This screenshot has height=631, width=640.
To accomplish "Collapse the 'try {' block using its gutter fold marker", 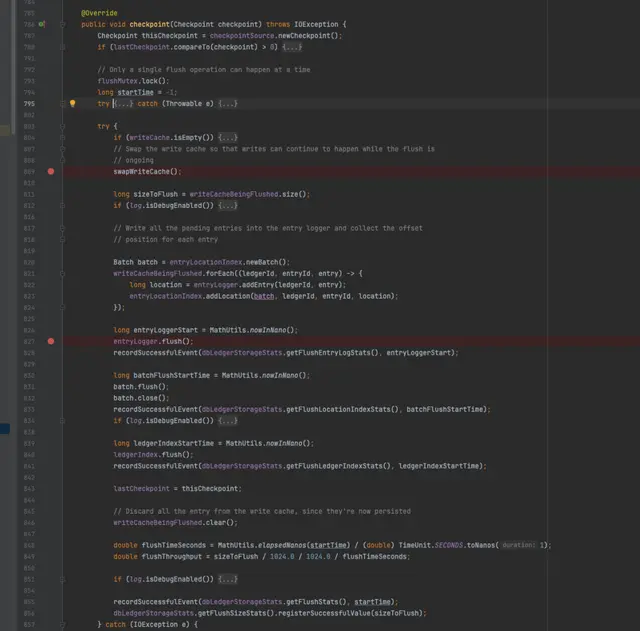I will (x=62, y=126).
